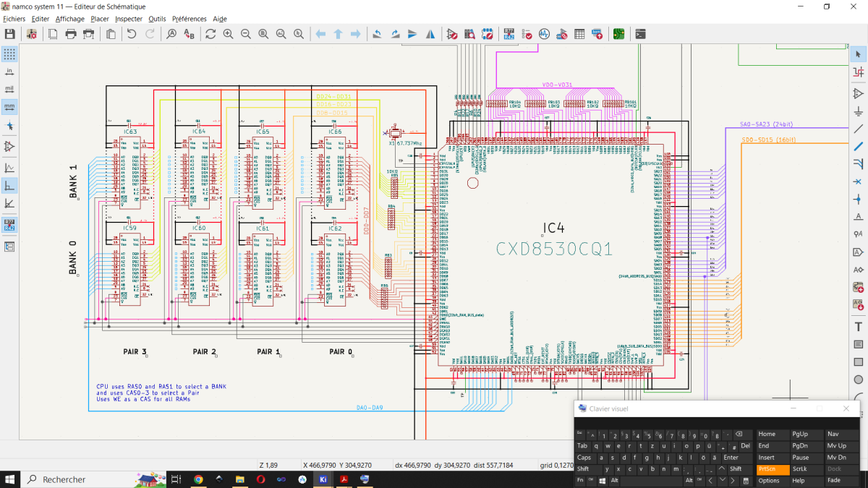Click Fade button on on-screen keyboard

(x=841, y=480)
